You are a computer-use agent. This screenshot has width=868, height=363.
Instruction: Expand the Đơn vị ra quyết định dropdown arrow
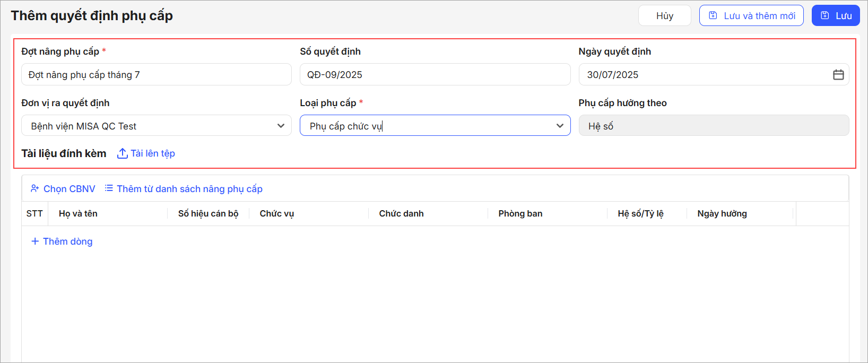pos(281,126)
